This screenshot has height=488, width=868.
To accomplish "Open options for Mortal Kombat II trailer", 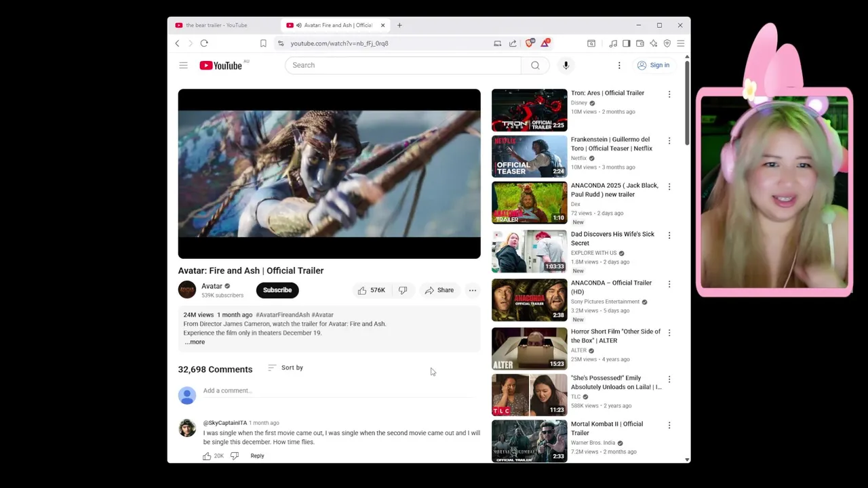I will point(669,425).
